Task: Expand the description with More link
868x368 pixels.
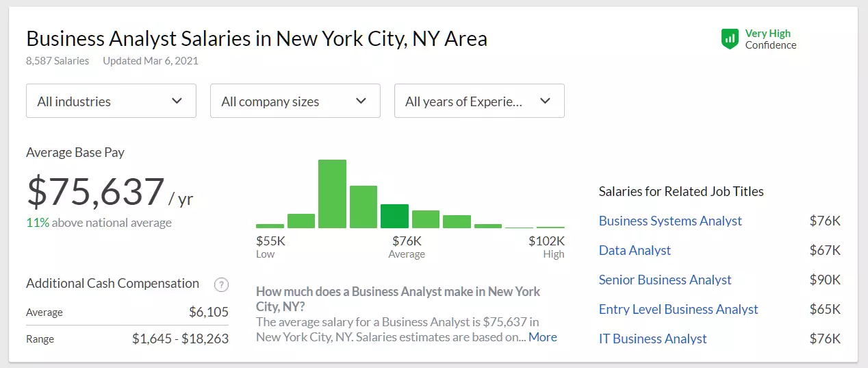Action: tap(542, 337)
